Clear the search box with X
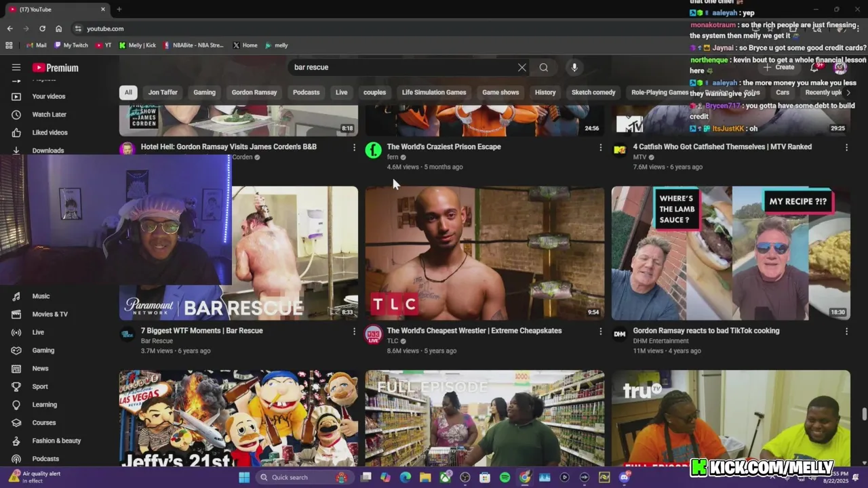This screenshot has width=868, height=488. pyautogui.click(x=521, y=67)
